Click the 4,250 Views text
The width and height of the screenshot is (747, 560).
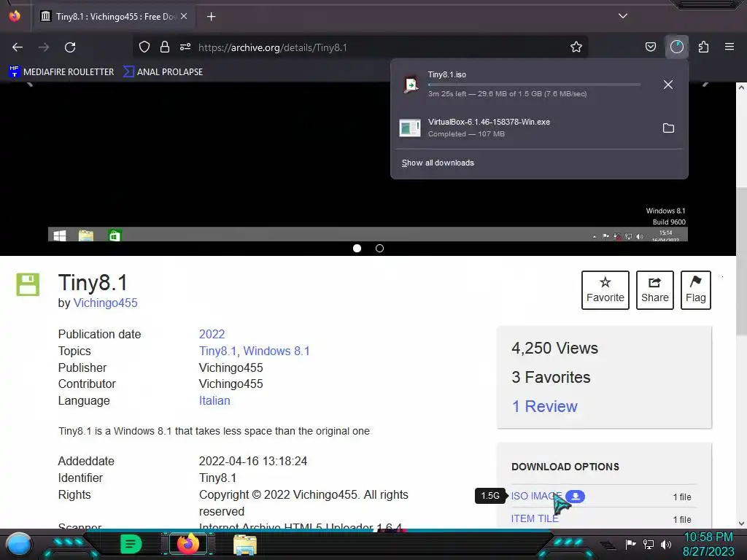(x=554, y=348)
